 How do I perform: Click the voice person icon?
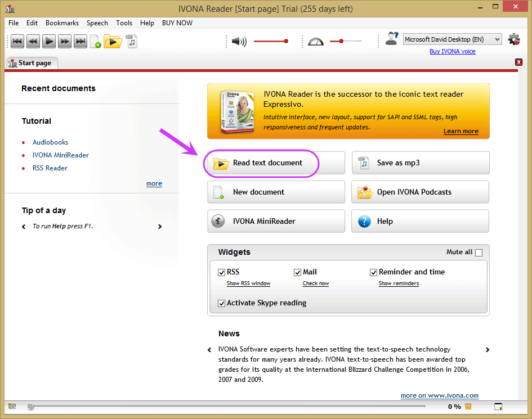[391, 38]
